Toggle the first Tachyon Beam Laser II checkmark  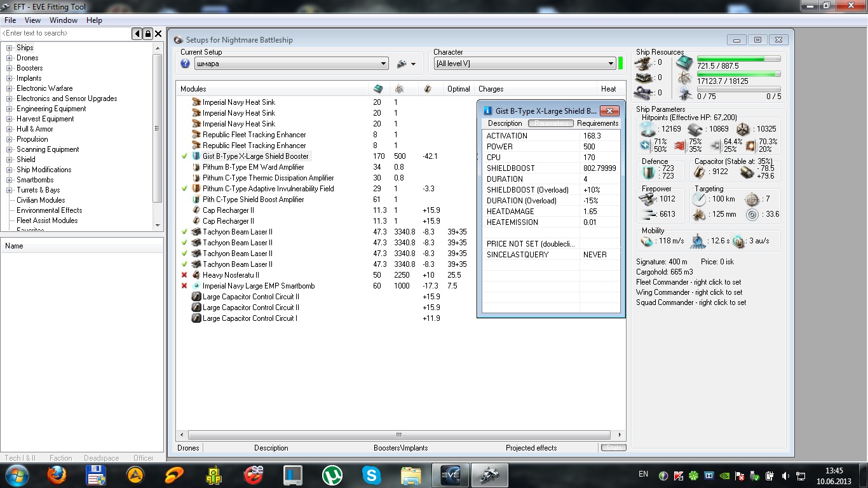[x=184, y=232]
